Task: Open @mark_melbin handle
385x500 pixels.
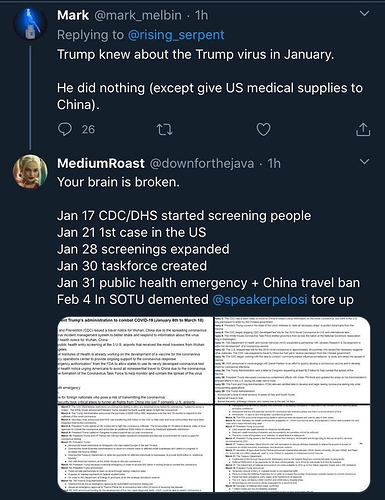Action: click(138, 15)
